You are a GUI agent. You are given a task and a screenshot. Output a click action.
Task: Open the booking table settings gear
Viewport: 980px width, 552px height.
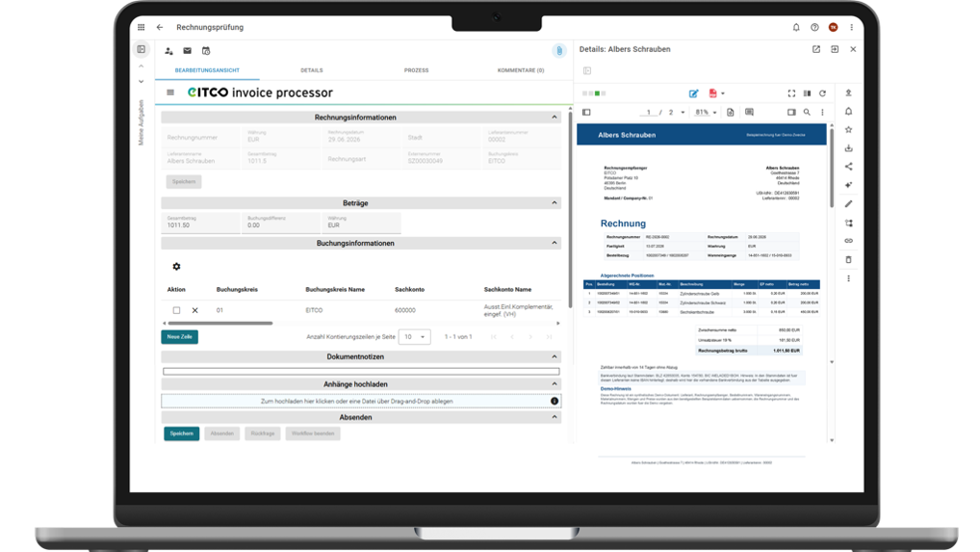[176, 266]
